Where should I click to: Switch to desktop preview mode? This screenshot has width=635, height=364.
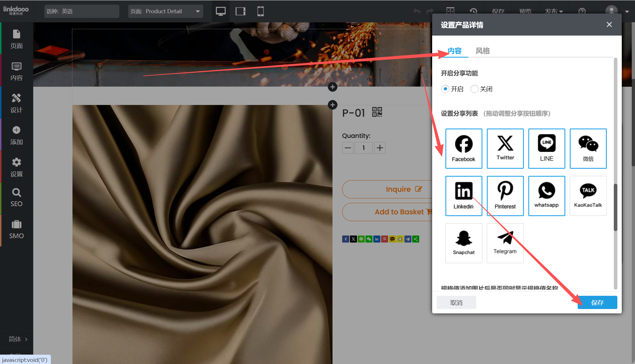coord(220,11)
